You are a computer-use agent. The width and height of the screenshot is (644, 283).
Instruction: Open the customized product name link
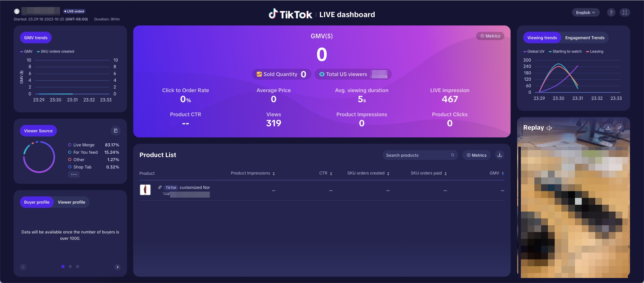pyautogui.click(x=195, y=188)
